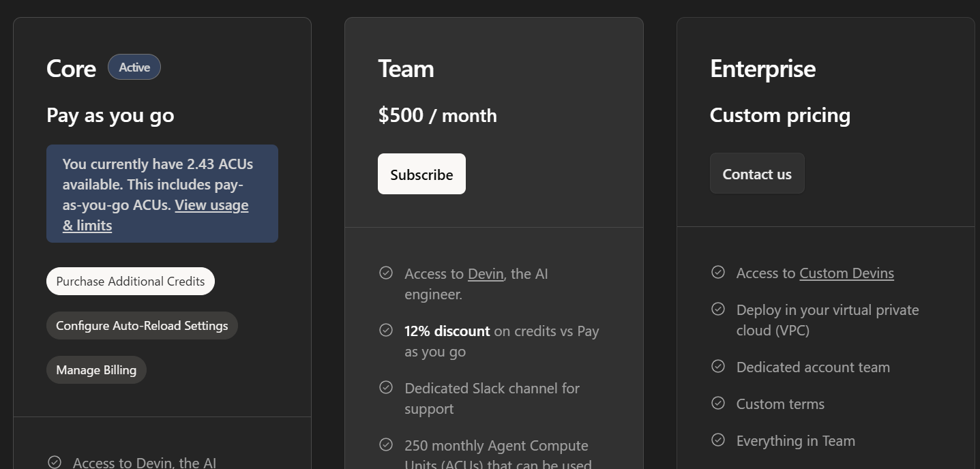Image resolution: width=980 pixels, height=469 pixels.
Task: Click the Active badge next to Core
Action: (x=134, y=67)
